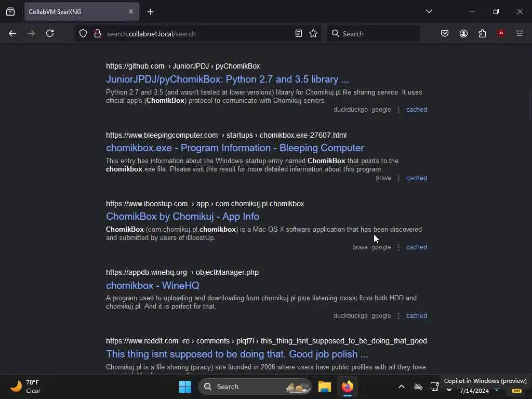Expand more options dots on pyChomikBox result
The height and width of the screenshot is (399, 532).
398,110
